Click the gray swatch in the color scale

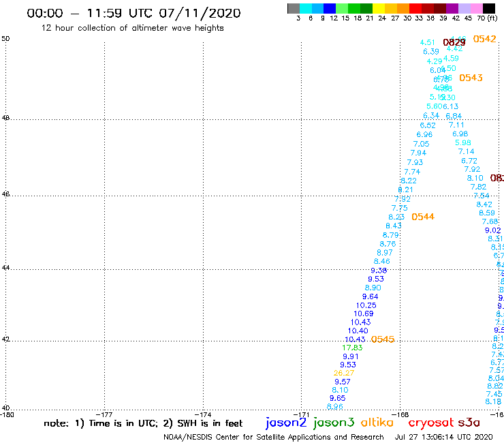coord(294,8)
